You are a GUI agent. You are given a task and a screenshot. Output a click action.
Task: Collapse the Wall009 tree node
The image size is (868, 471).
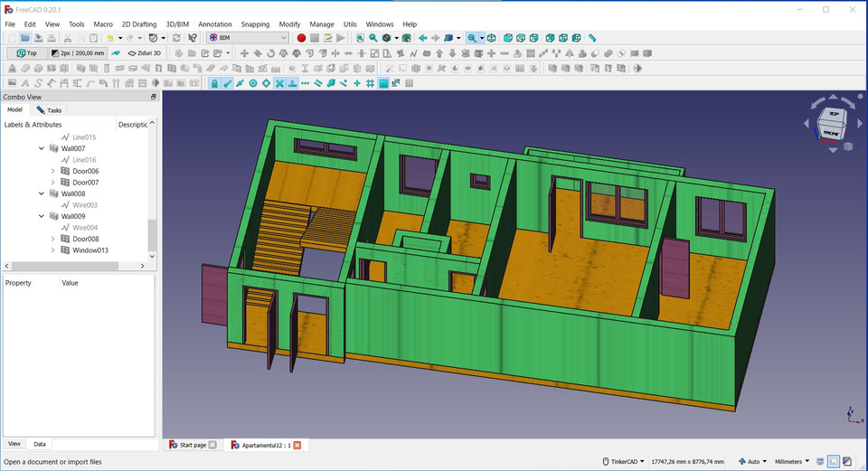point(42,216)
